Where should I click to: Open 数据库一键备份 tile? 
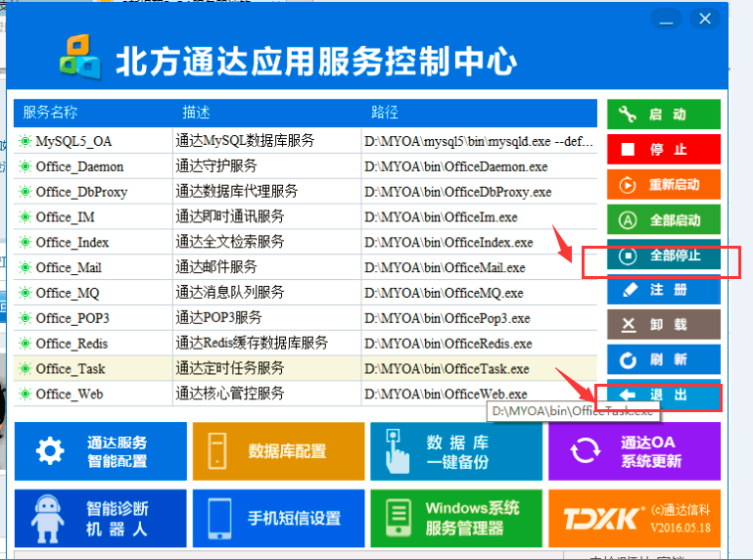pos(456,451)
